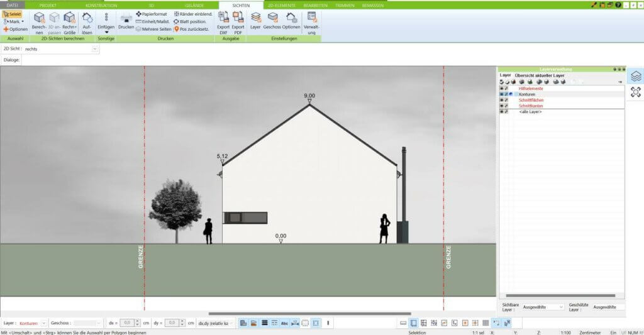Open the Verwaltung icon
Image resolution: width=644 pixels, height=335 pixels.
(311, 17)
